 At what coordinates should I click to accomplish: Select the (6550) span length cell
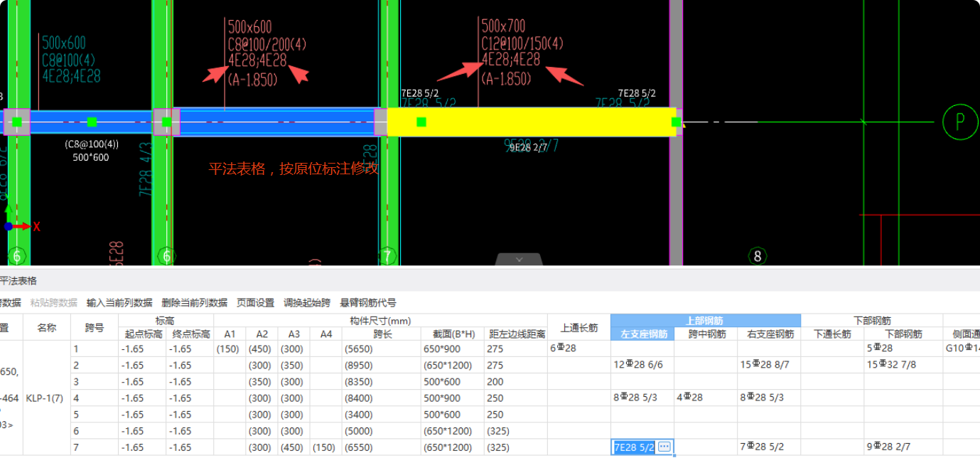pyautogui.click(x=382, y=447)
